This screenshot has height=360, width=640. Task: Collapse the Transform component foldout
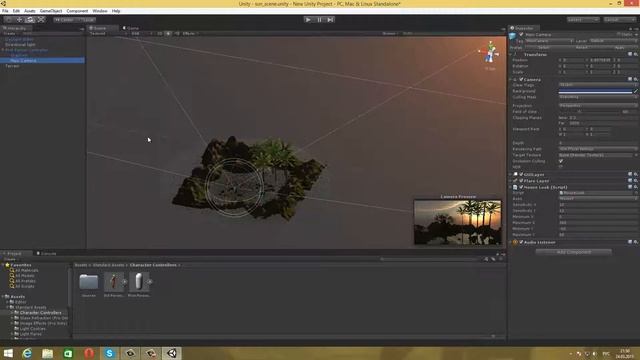tap(511, 54)
